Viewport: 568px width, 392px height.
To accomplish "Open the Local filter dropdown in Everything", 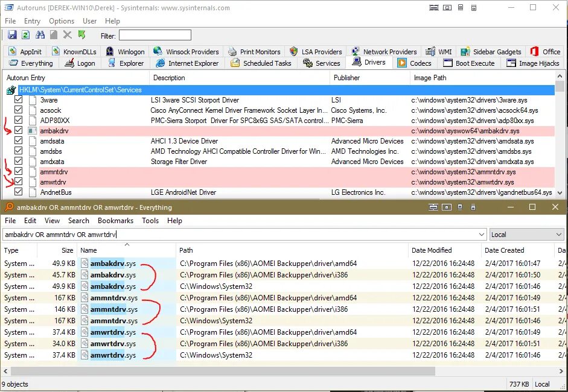I will click(526, 235).
